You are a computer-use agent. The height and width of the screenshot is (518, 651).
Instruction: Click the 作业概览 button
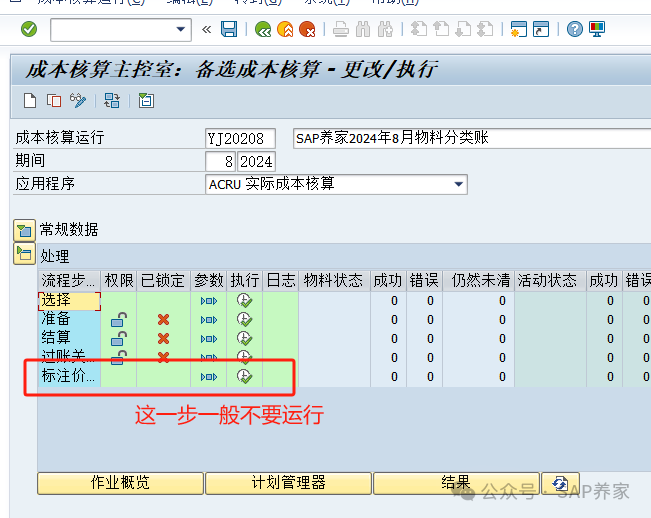pyautogui.click(x=120, y=483)
